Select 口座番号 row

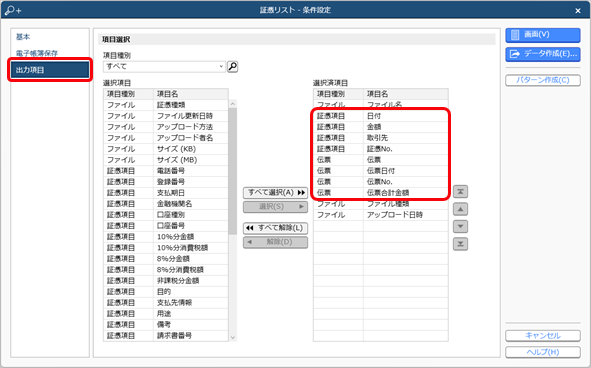point(166,225)
